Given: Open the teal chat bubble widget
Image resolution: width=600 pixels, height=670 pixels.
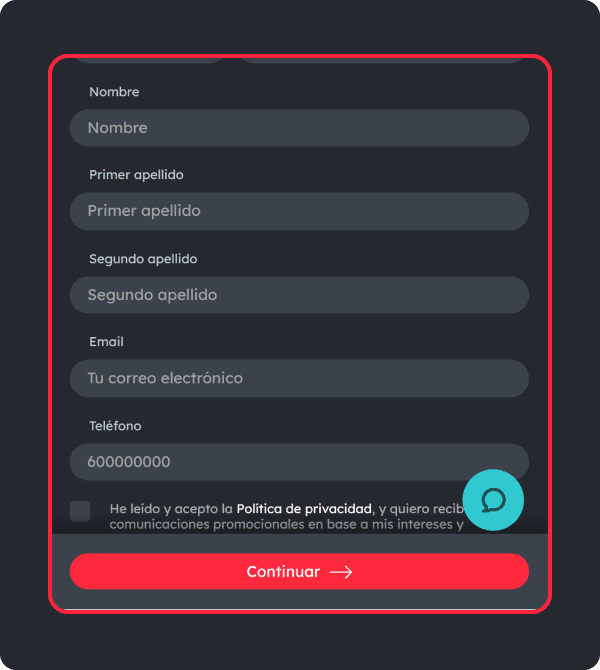Looking at the screenshot, I should click(493, 500).
